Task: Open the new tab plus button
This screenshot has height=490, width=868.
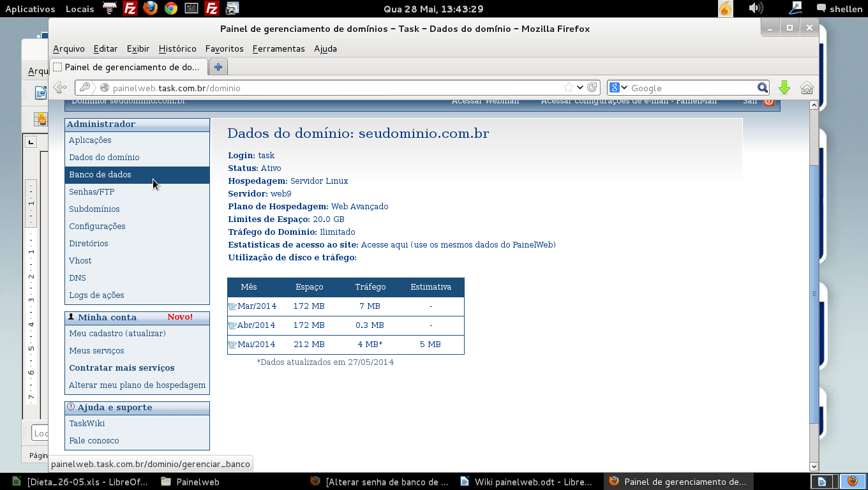Action: pos(218,67)
